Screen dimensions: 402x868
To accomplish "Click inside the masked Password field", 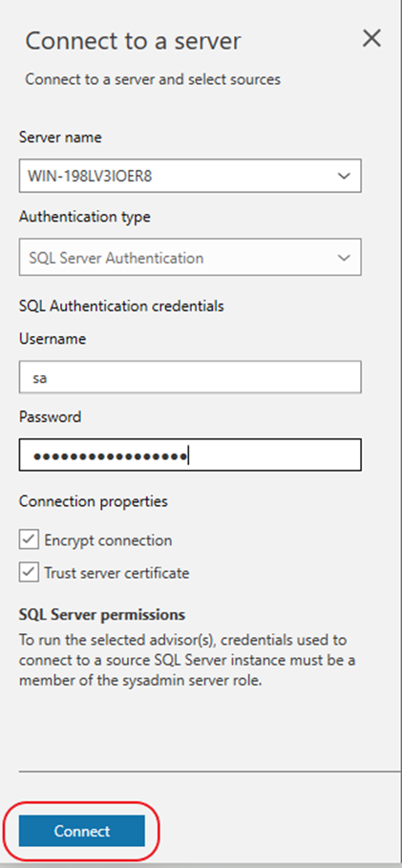I will tap(190, 455).
